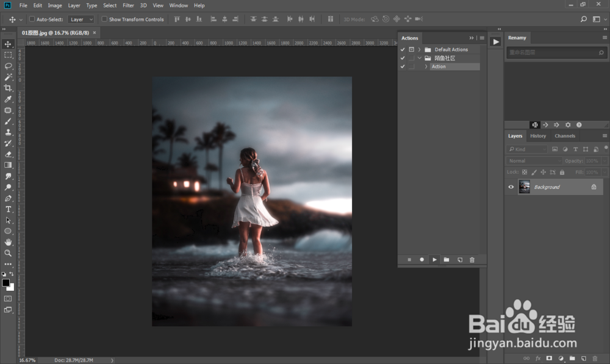Change the screen mode
This screenshot has height=364, width=610.
click(x=8, y=310)
